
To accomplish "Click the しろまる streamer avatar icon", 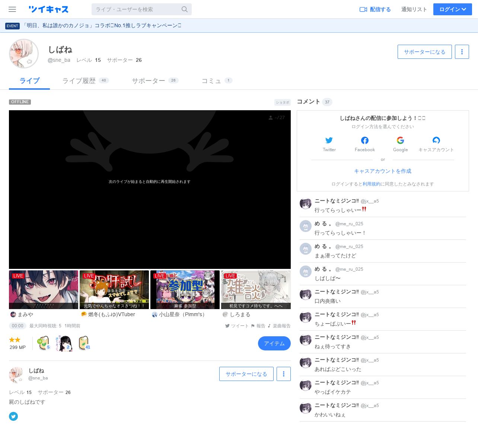I will coord(225,314).
